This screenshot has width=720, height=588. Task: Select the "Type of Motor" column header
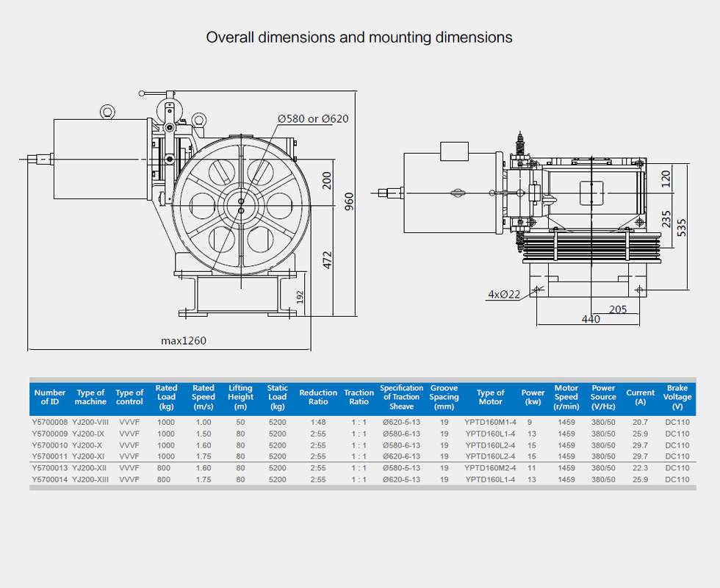(x=490, y=397)
